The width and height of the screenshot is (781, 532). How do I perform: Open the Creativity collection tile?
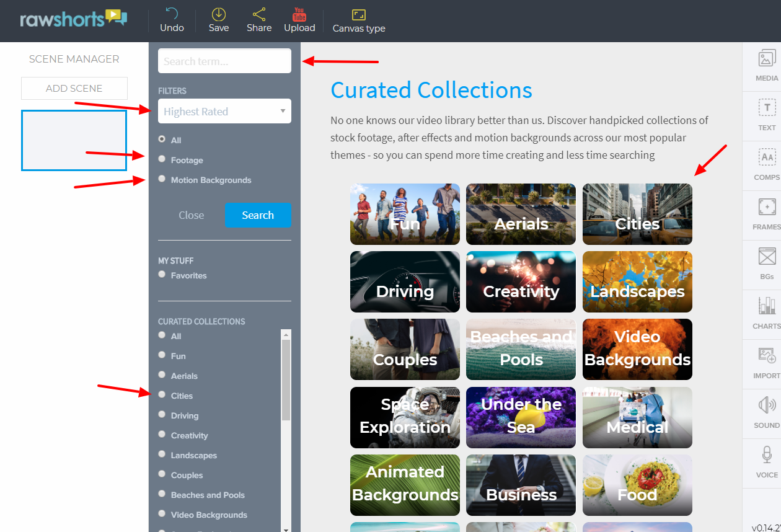[x=521, y=282]
